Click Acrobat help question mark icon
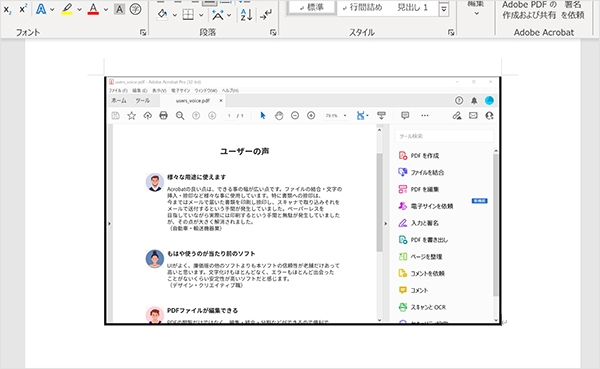Image resolution: width=600 pixels, height=369 pixels. tap(459, 100)
